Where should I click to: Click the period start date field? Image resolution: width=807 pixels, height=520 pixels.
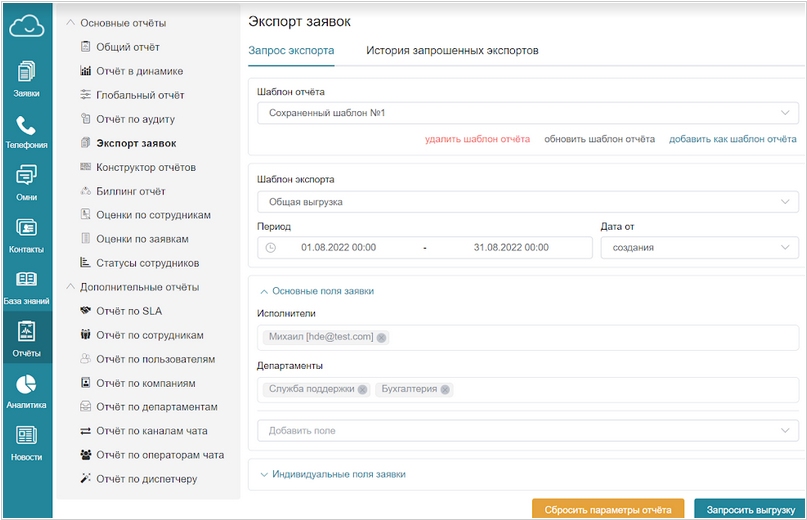coord(339,248)
